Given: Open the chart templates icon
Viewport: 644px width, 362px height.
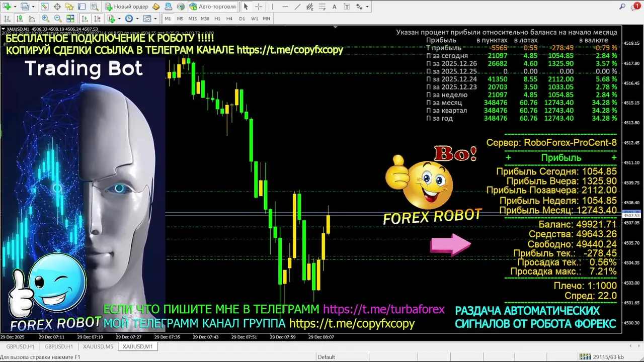Looking at the screenshot, I should click(x=147, y=19).
